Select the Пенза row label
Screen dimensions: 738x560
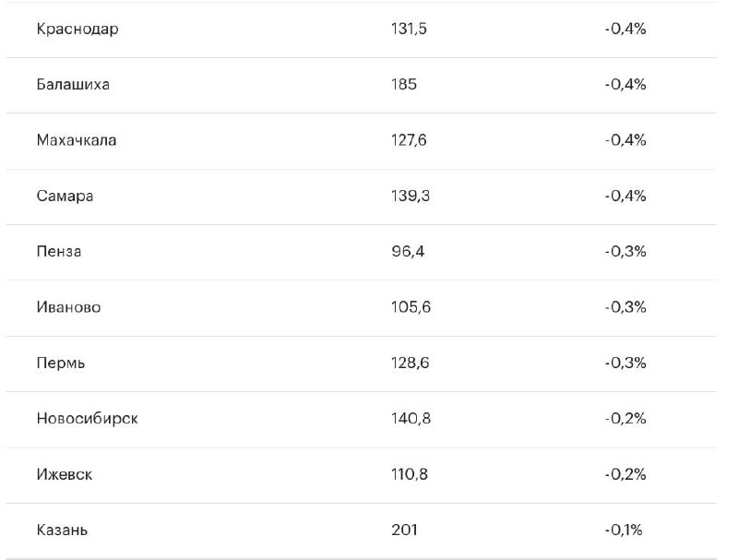pos(59,252)
